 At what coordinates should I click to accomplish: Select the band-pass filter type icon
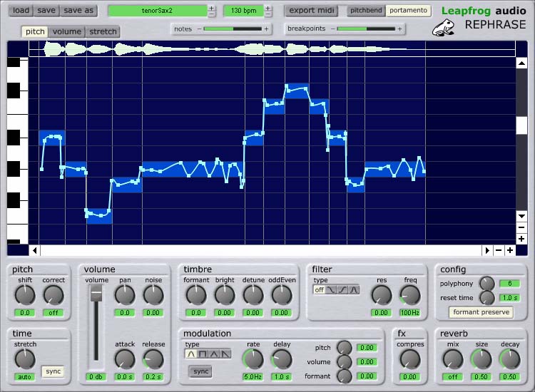(354, 290)
